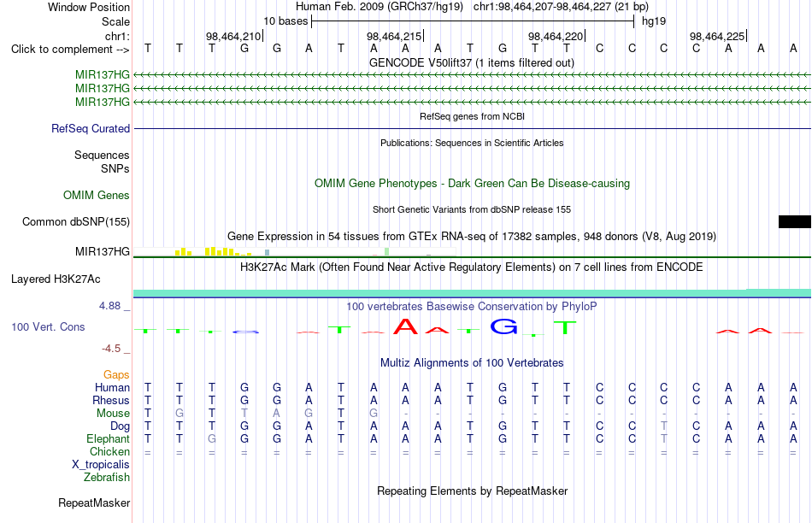Click the Scale row label
The width and height of the screenshot is (812, 523).
click(x=116, y=21)
